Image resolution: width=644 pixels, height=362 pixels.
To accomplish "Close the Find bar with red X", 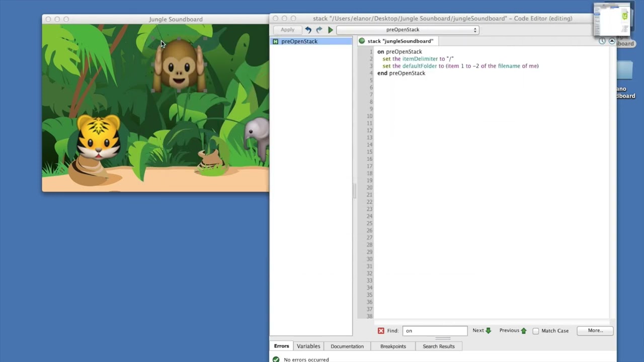I will 381,331.
